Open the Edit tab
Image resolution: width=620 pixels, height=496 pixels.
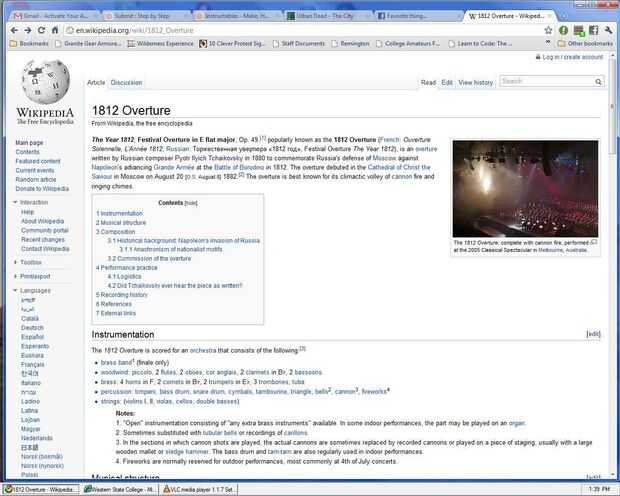pyautogui.click(x=447, y=82)
